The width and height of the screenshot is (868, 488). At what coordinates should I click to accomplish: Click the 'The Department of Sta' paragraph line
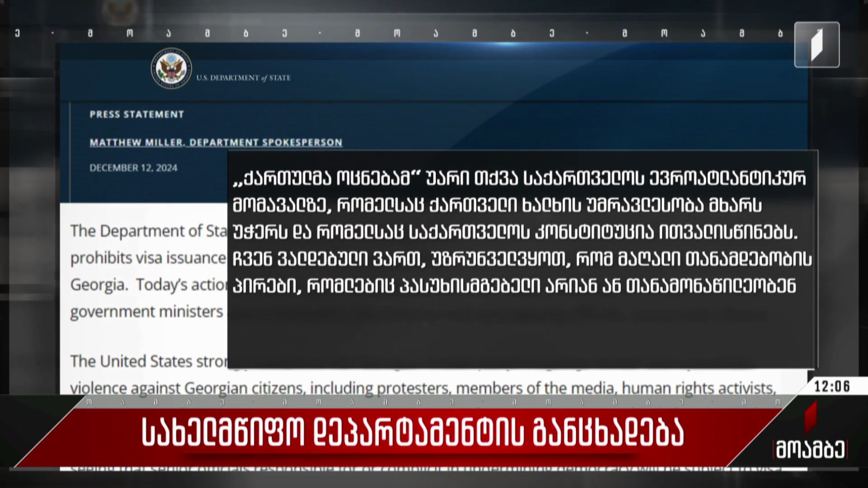149,231
